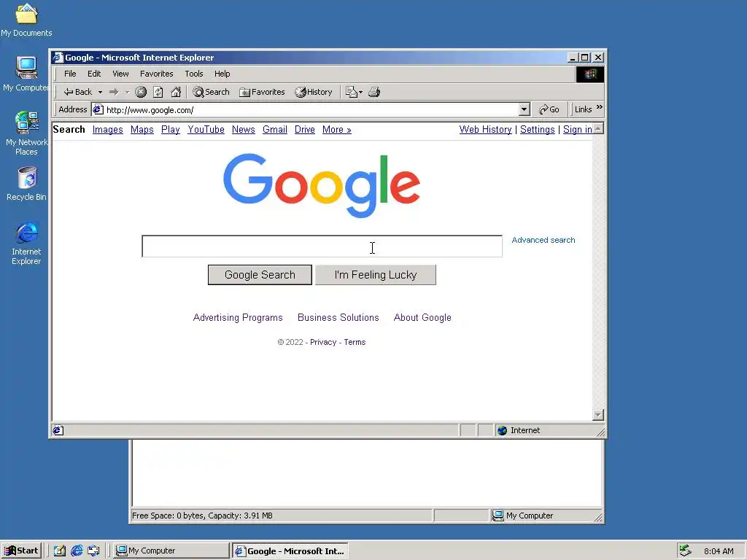Click the page icon in the address bar
747x560 pixels.
pos(98,109)
